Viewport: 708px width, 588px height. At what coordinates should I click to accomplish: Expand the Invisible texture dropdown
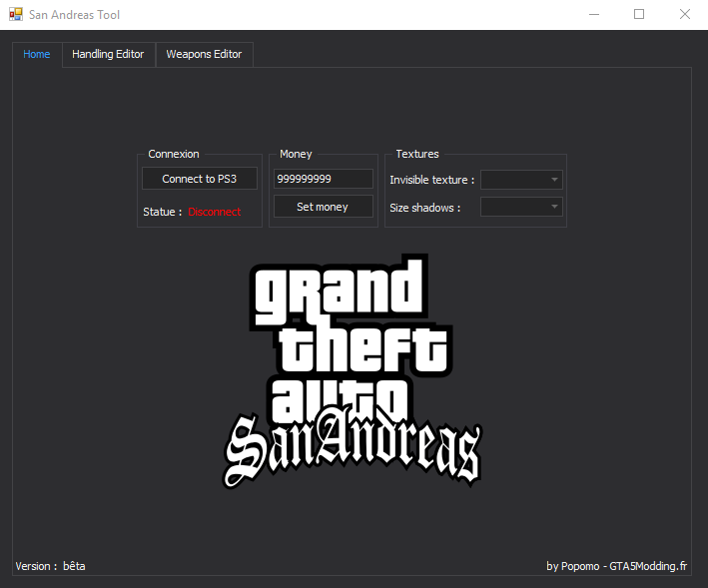pyautogui.click(x=521, y=180)
